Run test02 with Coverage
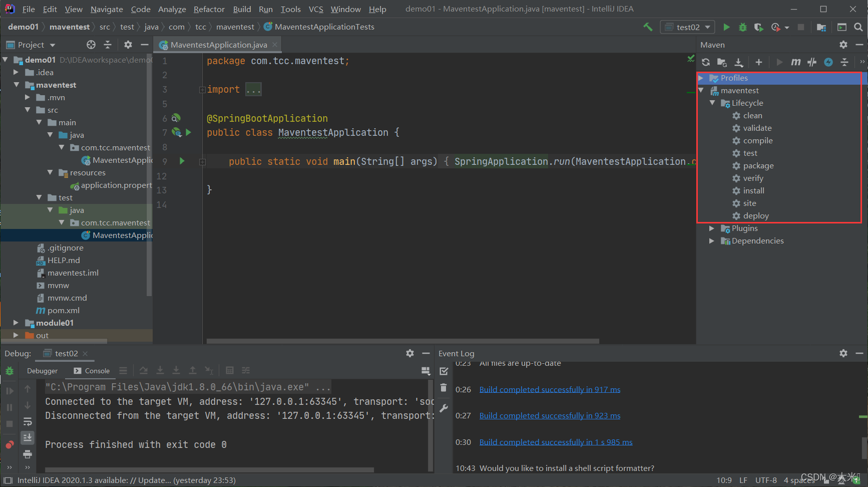The image size is (868, 487). click(x=759, y=27)
